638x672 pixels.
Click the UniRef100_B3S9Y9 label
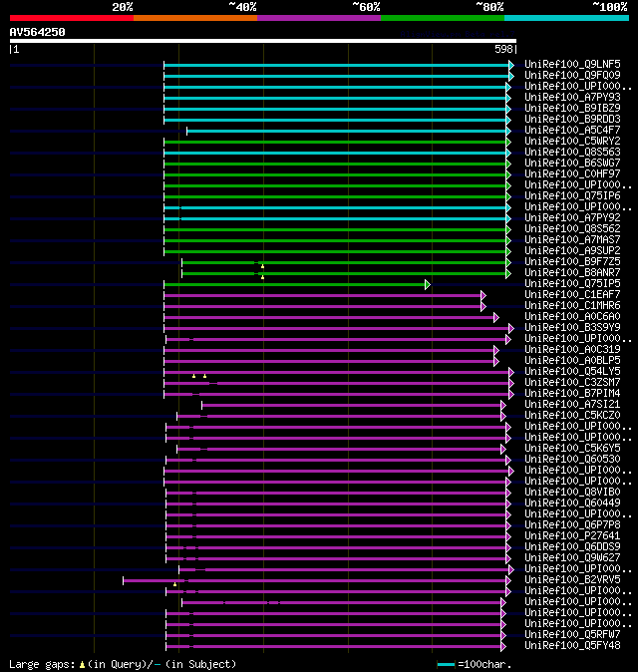572,327
